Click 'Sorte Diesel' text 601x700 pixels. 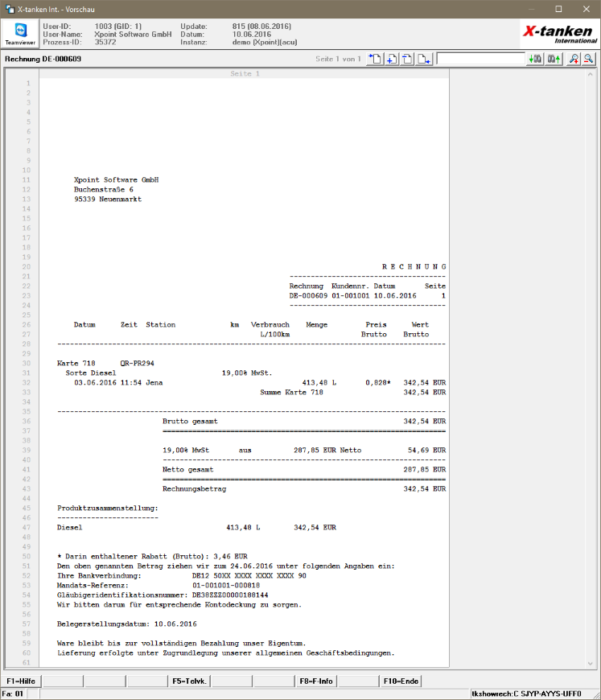coord(91,373)
